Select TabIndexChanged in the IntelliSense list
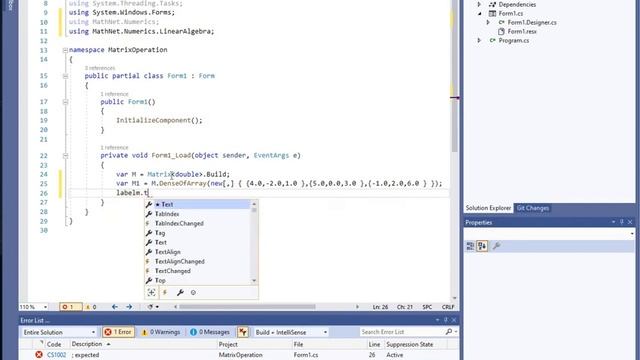640x360 pixels. point(199,223)
